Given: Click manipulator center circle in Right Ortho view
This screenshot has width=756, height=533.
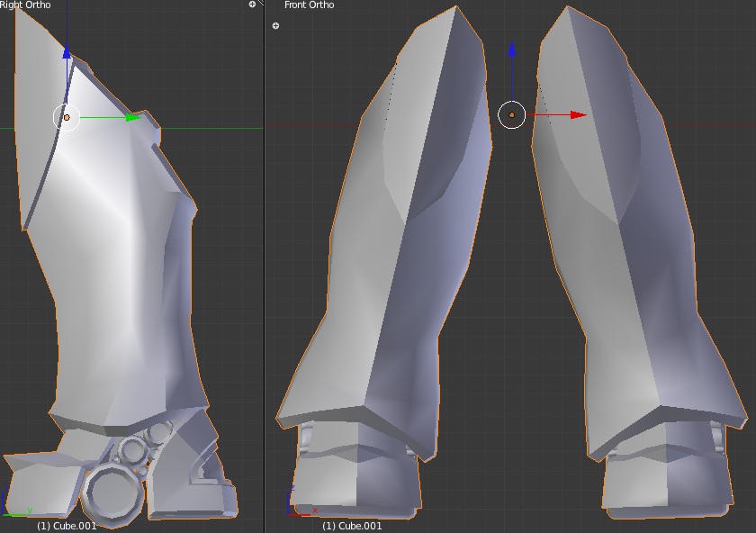Looking at the screenshot, I should pyautogui.click(x=67, y=117).
